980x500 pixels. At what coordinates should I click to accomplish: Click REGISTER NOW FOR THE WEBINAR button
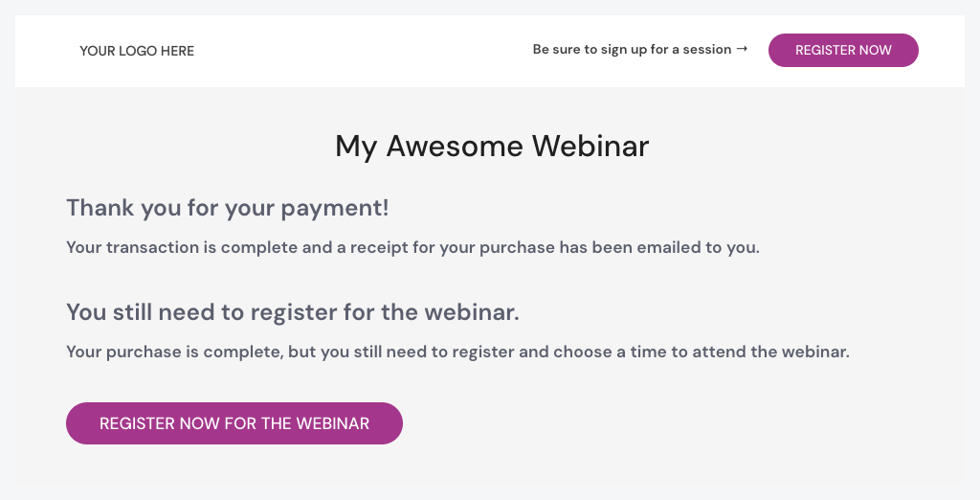click(234, 423)
